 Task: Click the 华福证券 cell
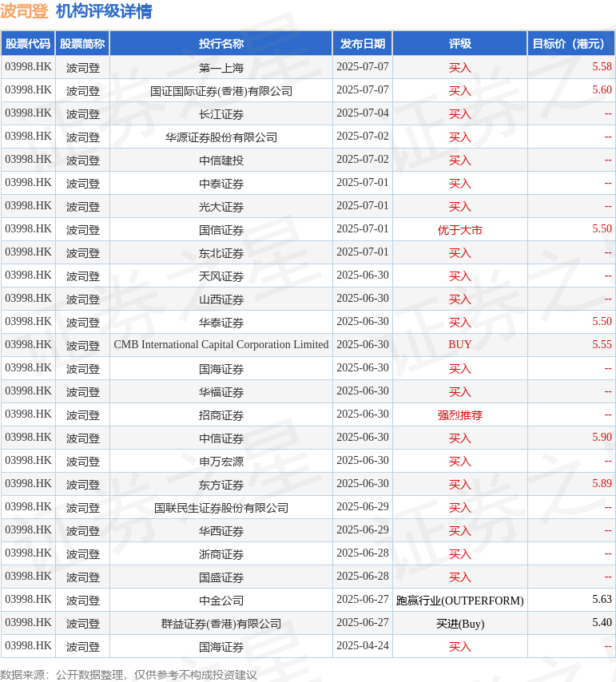coord(221,392)
